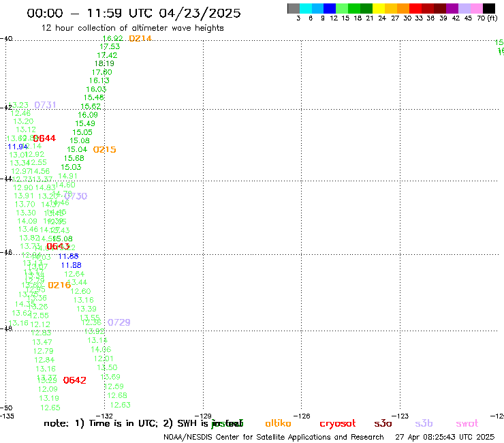Select the lavender swatch in the color bar
The height and width of the screenshot is (443, 504).
pyautogui.click(x=464, y=8)
